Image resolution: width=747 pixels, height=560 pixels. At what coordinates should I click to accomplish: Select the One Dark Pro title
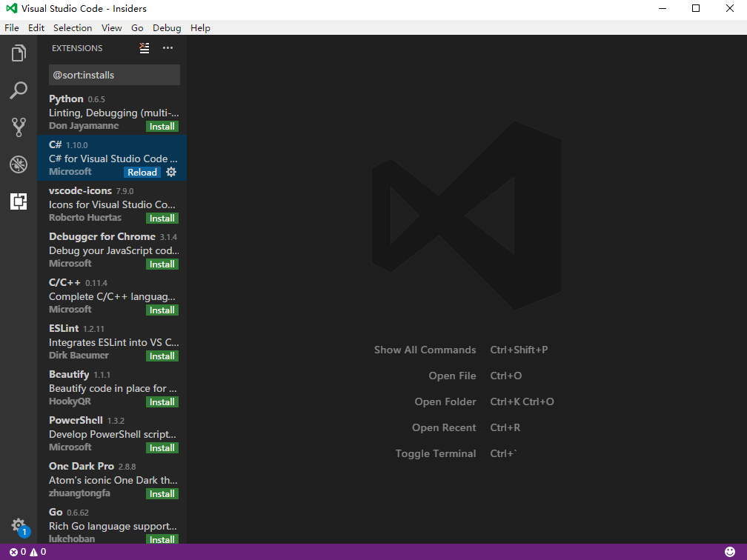82,466
